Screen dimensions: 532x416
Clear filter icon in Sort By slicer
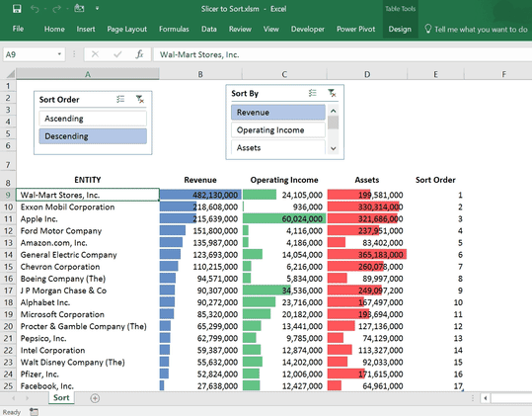tap(332, 93)
